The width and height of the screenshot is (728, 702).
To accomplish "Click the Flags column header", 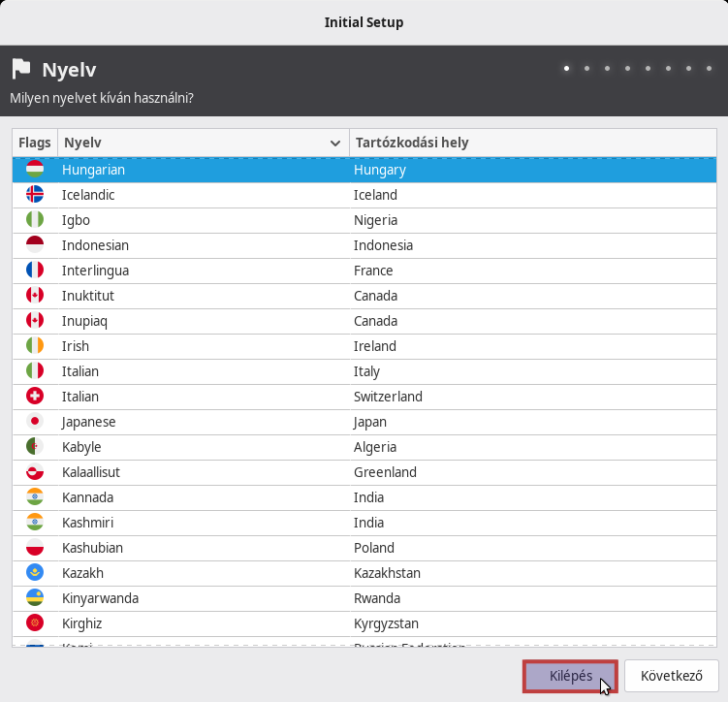I will (x=35, y=143).
